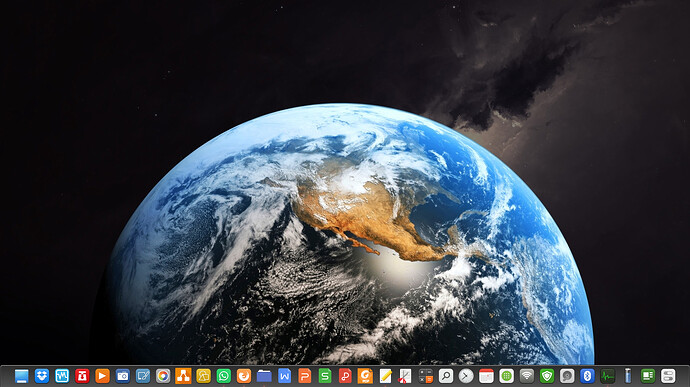Launch the green S Spreadsheets app
Image resolution: width=690 pixels, height=387 pixels.
click(x=325, y=376)
